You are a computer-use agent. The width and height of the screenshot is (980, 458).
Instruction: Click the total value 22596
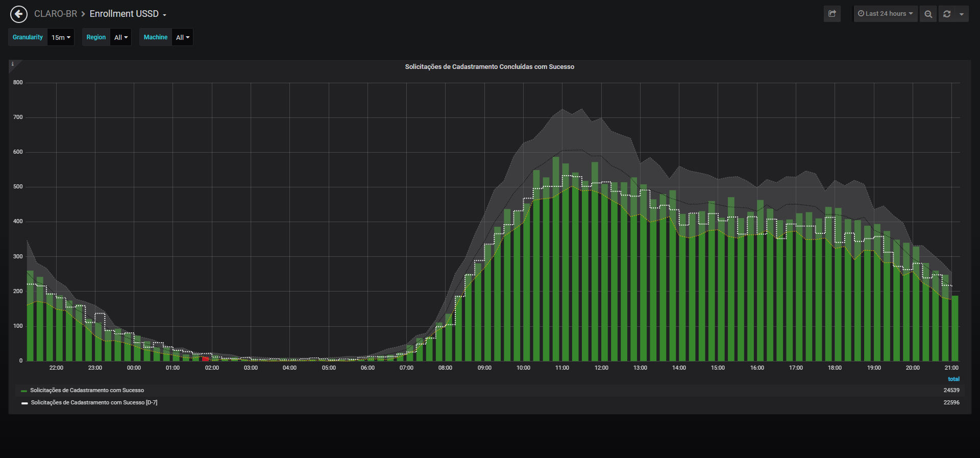tap(951, 403)
